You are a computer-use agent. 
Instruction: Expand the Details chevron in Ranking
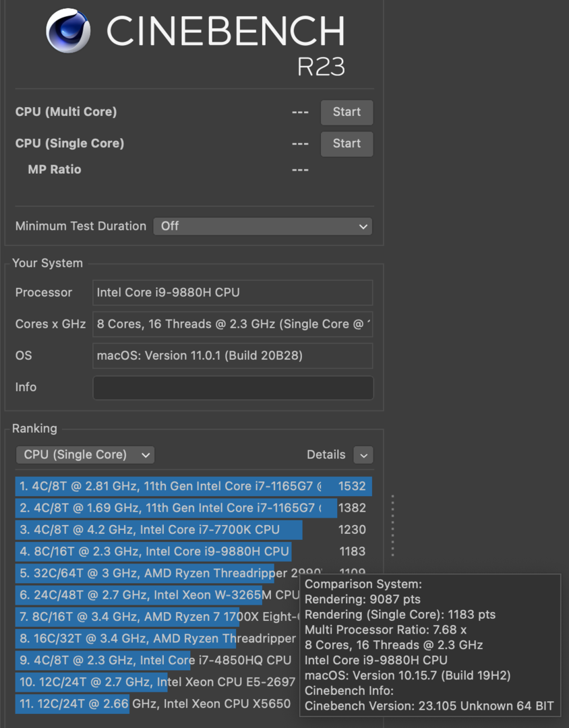pyautogui.click(x=363, y=456)
